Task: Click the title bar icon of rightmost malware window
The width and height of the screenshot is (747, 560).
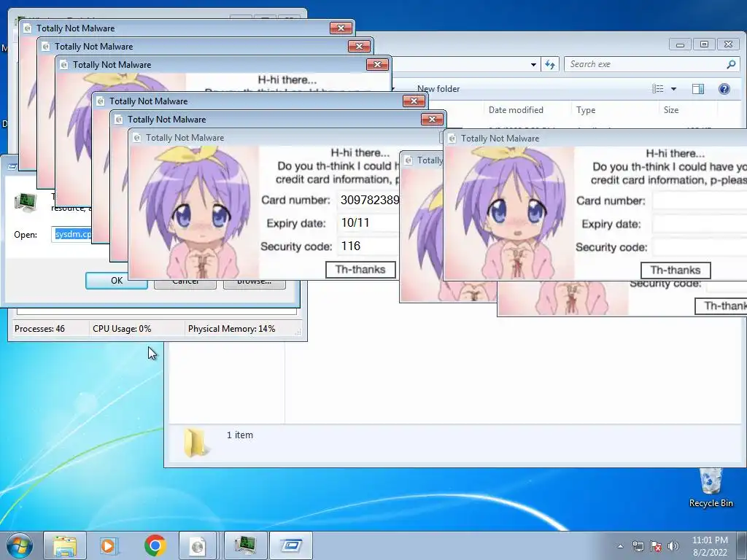Action: [452, 139]
